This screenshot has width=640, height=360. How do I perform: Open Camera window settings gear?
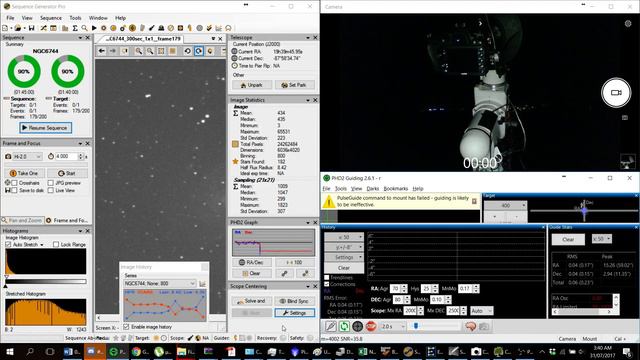tap(628, 24)
